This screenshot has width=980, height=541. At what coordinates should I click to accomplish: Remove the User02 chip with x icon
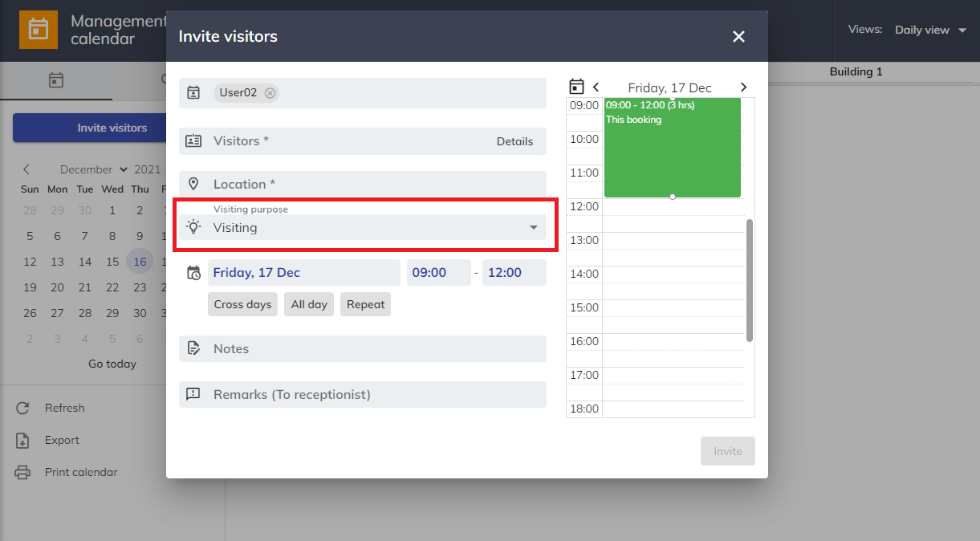(270, 93)
